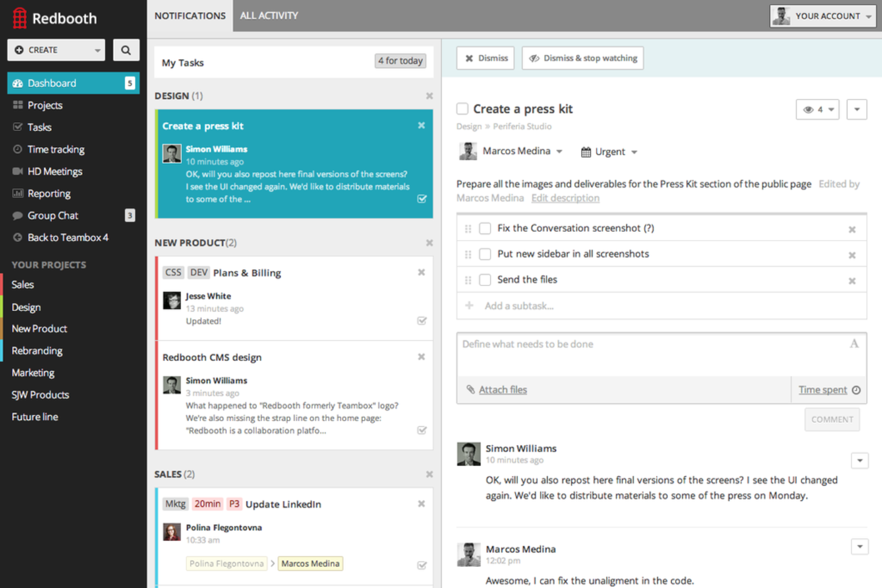Mark Create a press kit task complete
Viewport: 882px width, 588px height.
click(462, 108)
